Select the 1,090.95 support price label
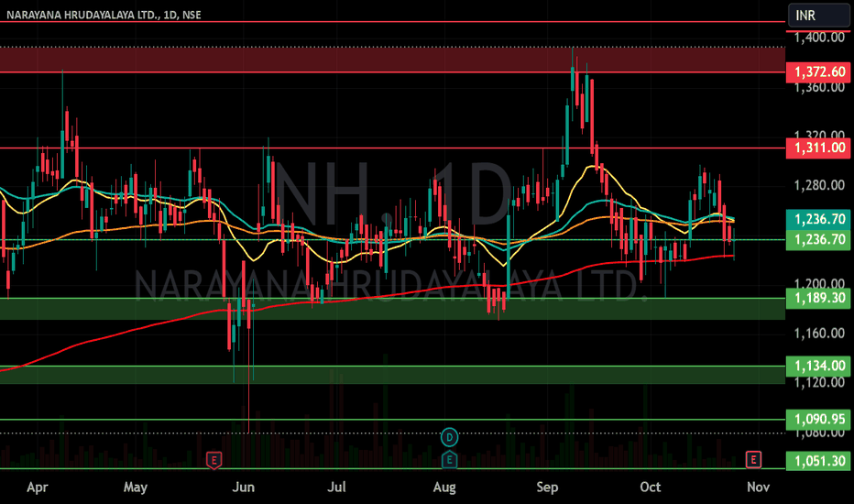Viewport: 854px width, 504px height. (818, 419)
